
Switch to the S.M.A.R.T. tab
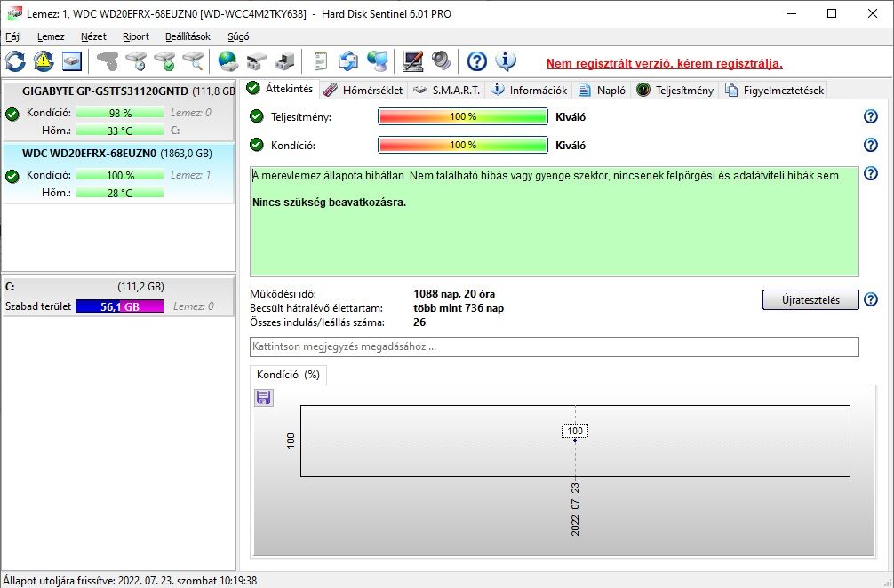coord(446,90)
